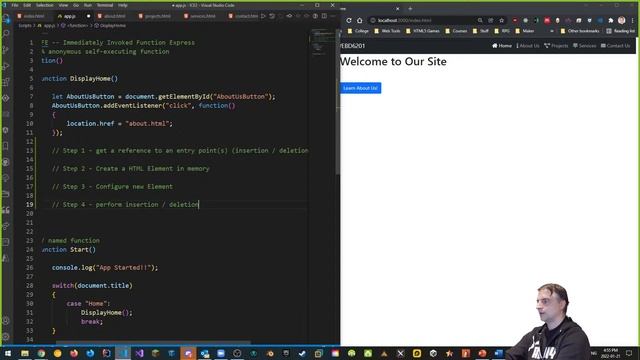Open the Run and Debug view
The image size is (640, 360).
click(6, 66)
